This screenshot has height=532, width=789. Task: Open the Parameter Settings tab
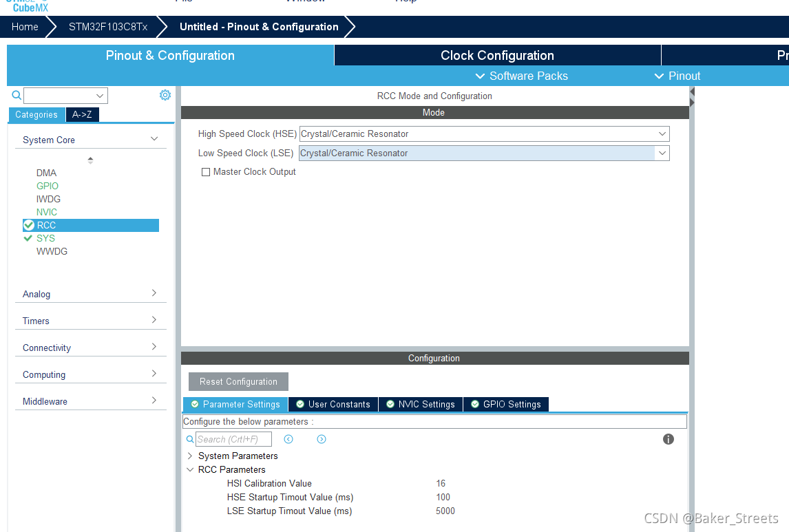click(x=235, y=404)
